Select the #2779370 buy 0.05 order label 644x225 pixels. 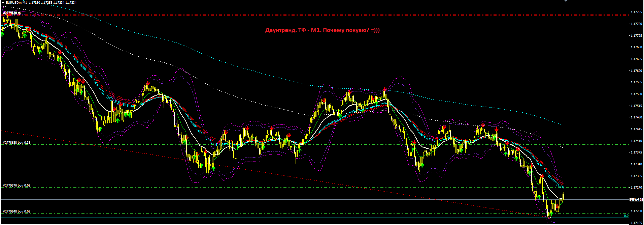(16, 186)
